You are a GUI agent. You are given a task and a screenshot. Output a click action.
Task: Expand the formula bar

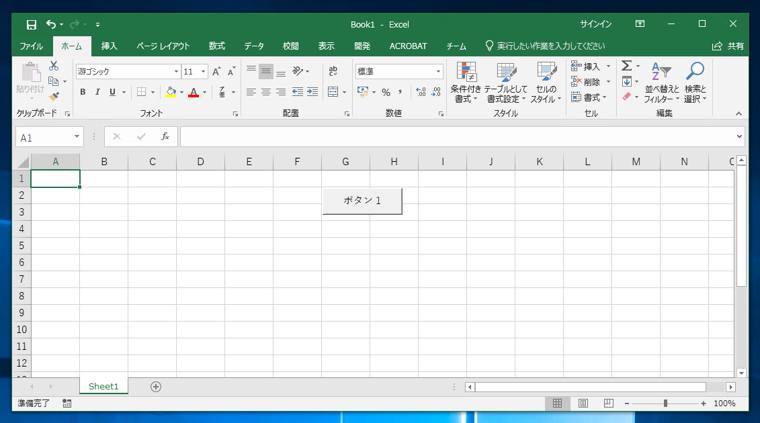click(x=739, y=137)
